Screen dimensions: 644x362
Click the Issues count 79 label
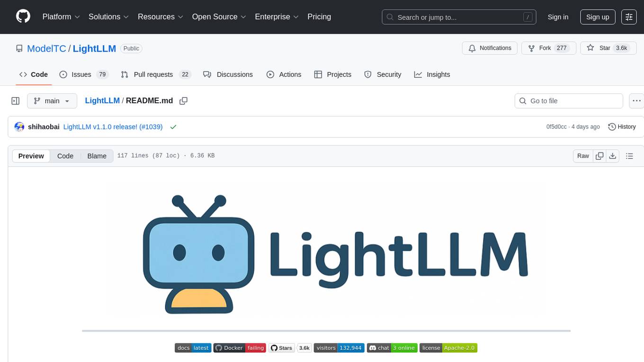click(x=102, y=74)
